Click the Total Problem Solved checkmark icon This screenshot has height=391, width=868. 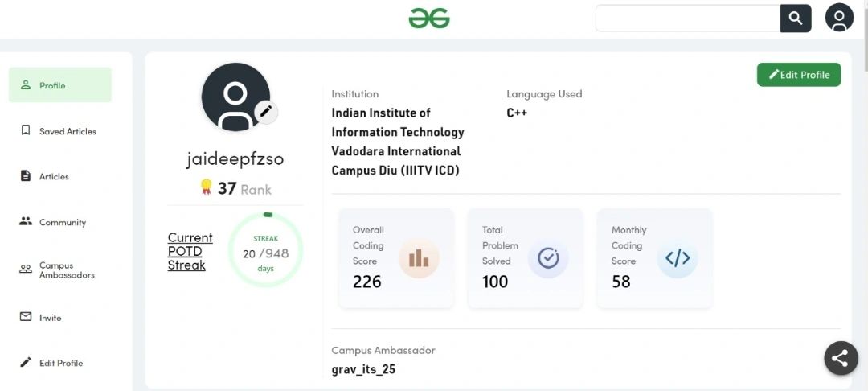tap(548, 258)
